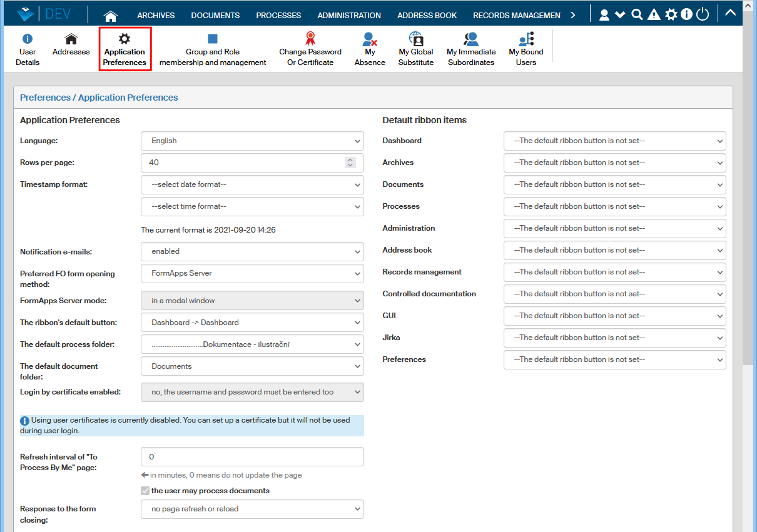
Task: Open the Notification e-mails dropdown
Action: tap(252, 251)
